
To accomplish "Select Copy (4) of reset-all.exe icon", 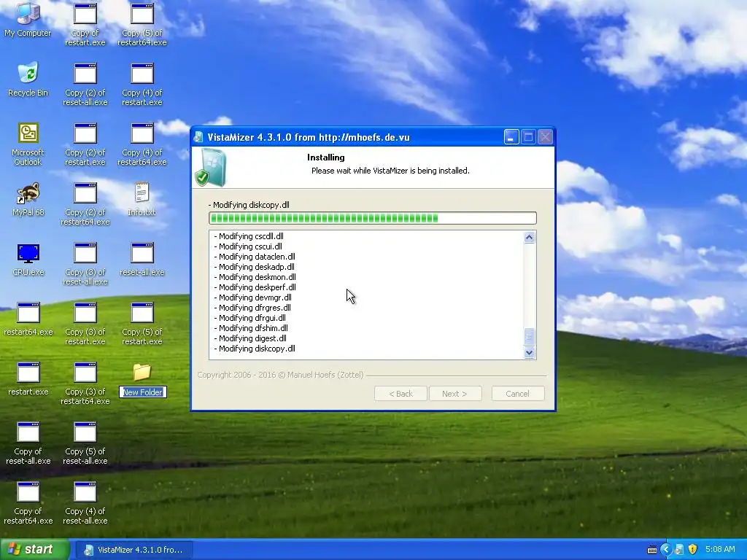I will [x=85, y=492].
